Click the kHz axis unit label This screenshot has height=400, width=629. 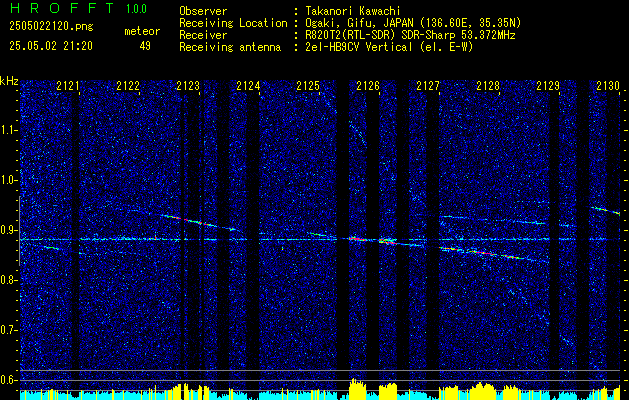(x=9, y=81)
